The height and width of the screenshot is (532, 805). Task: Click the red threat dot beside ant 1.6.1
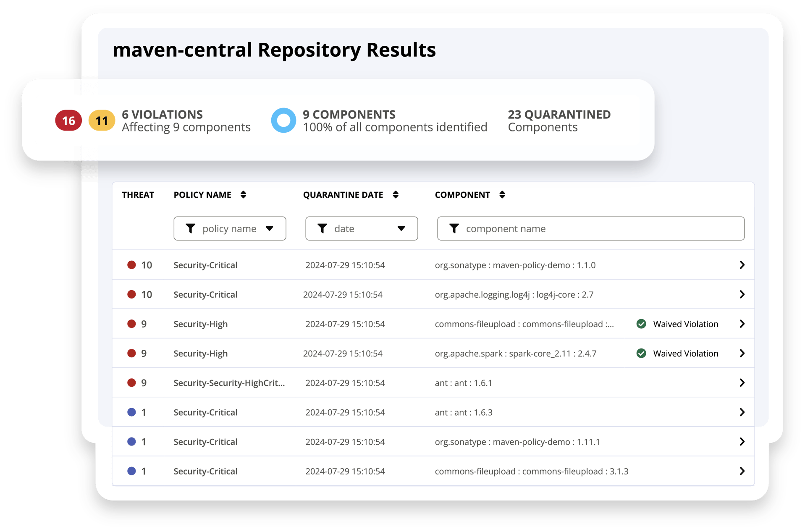(132, 383)
